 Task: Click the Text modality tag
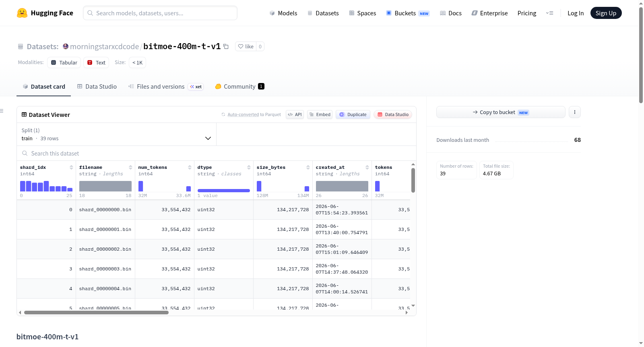coord(96,62)
